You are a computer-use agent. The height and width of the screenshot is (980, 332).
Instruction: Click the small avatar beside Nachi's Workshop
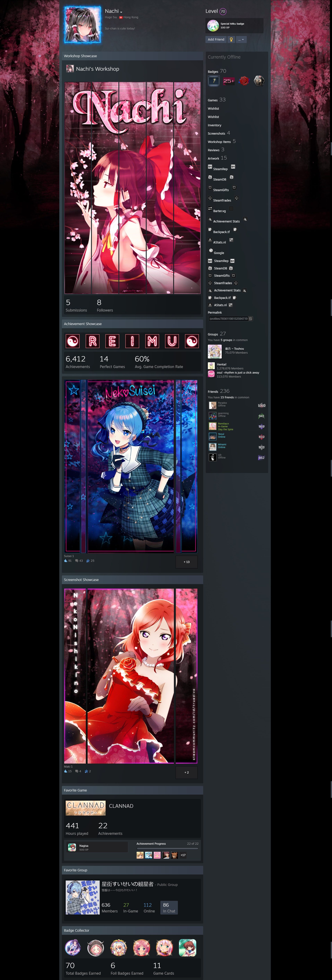coord(70,68)
